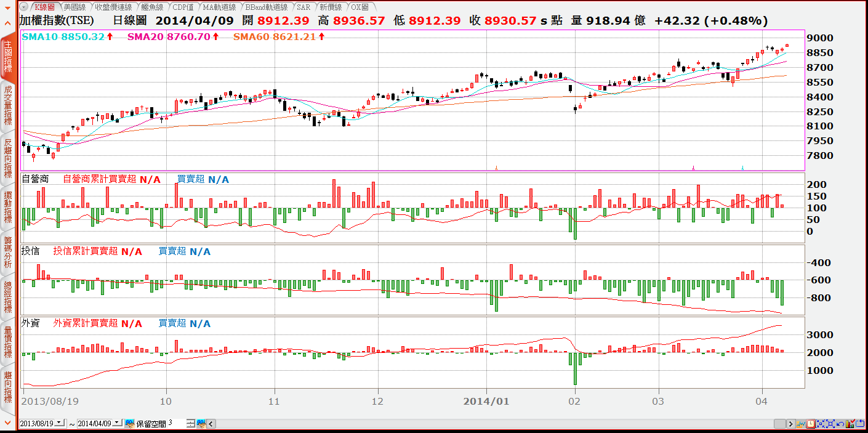The height and width of the screenshot is (433, 868).
Task: Click the bar chart checkmark icon
Action: click(851, 424)
